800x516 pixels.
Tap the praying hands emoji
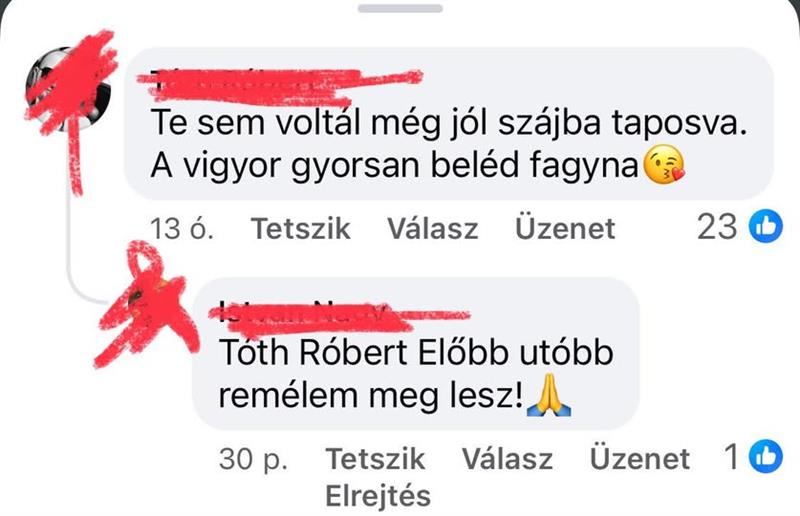point(548,395)
